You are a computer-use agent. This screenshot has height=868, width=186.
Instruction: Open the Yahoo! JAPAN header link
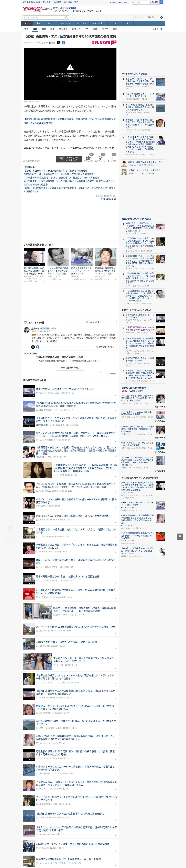coord(116,2)
